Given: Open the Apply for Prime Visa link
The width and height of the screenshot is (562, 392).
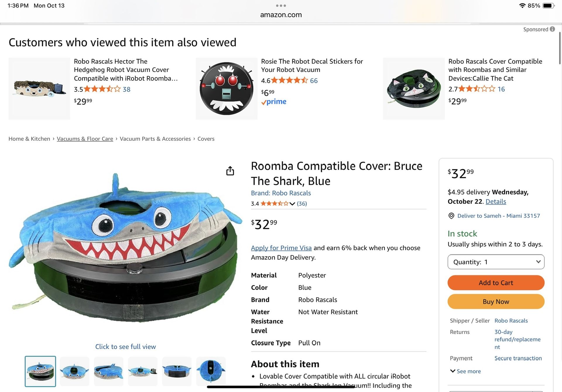Looking at the screenshot, I should click(281, 248).
